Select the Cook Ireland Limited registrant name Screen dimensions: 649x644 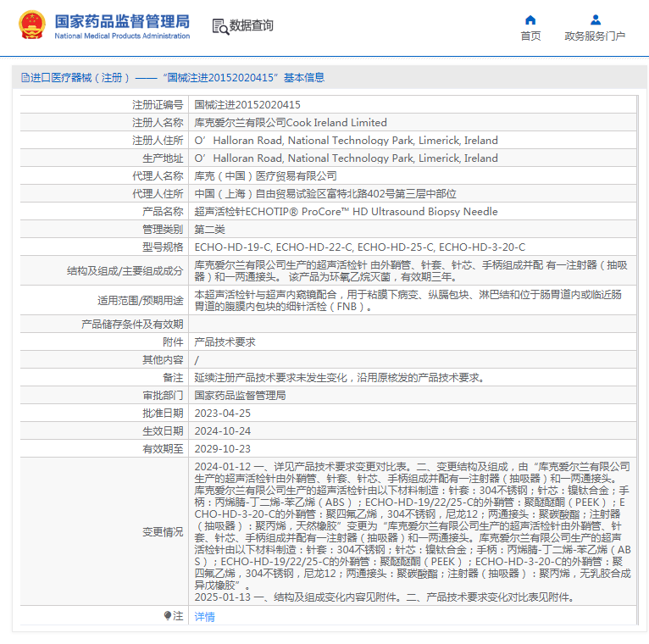(x=291, y=123)
